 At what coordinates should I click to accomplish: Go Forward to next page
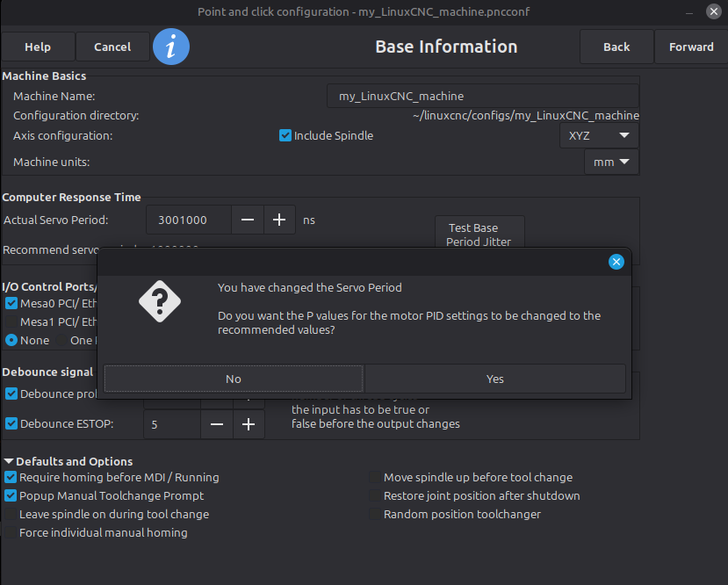(x=691, y=47)
